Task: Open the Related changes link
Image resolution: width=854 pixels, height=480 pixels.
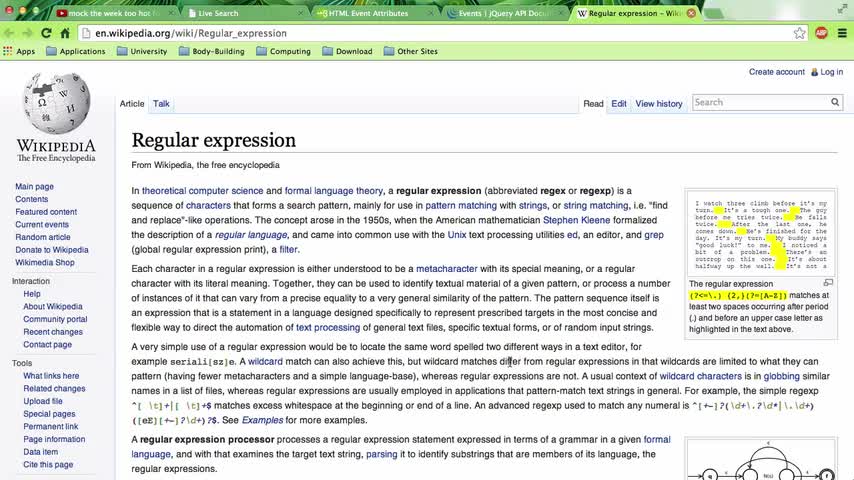Action: (x=54, y=388)
